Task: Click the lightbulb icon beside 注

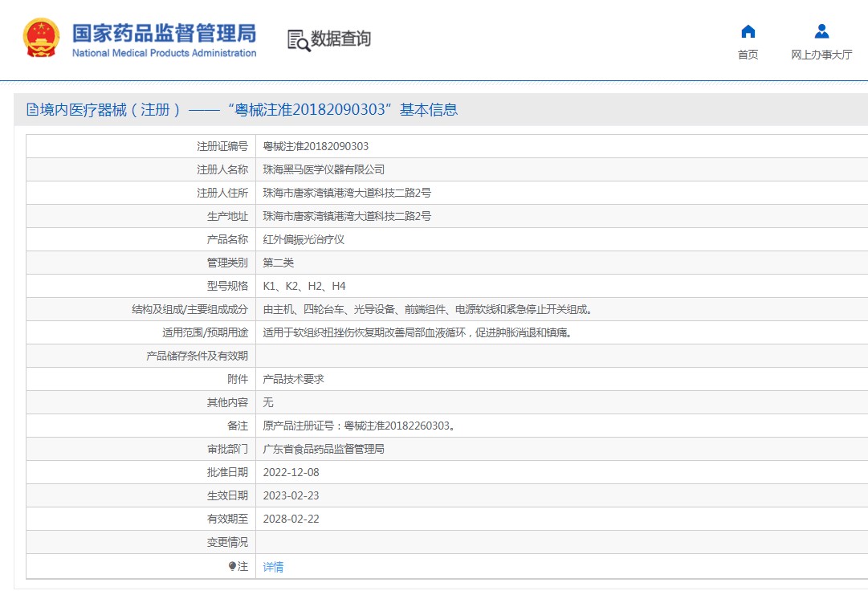Action: pos(233,566)
